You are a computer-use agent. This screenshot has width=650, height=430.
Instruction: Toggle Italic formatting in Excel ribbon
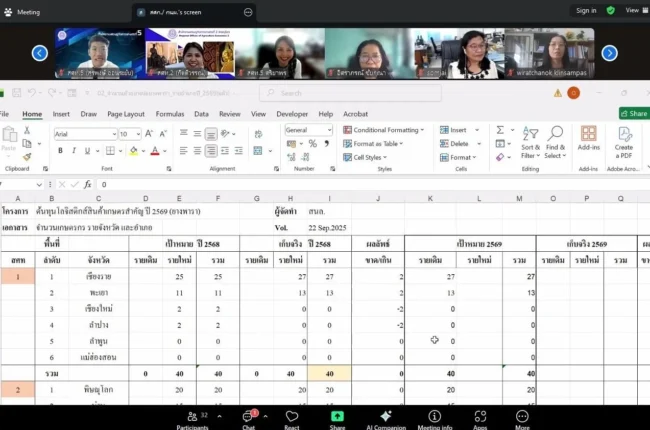point(74,151)
